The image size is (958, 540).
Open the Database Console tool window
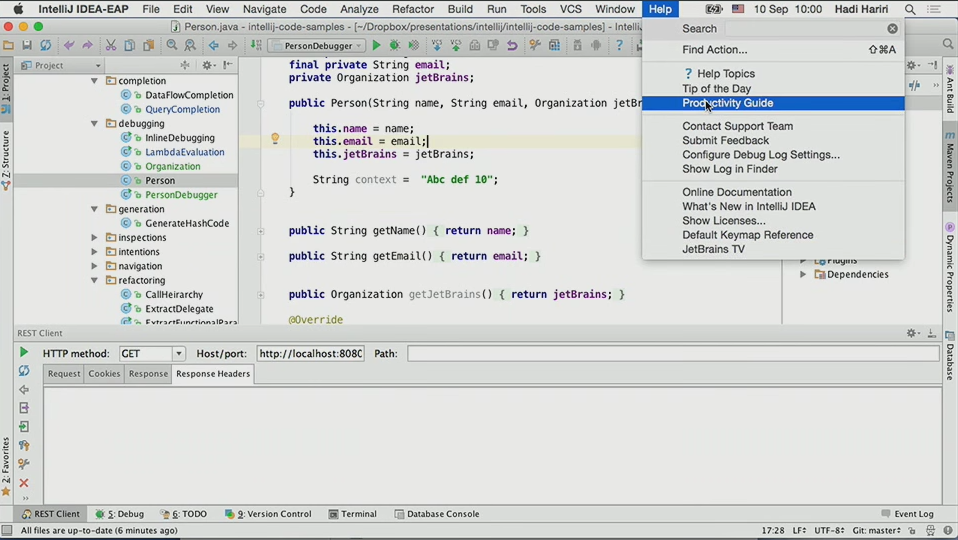coord(437,514)
